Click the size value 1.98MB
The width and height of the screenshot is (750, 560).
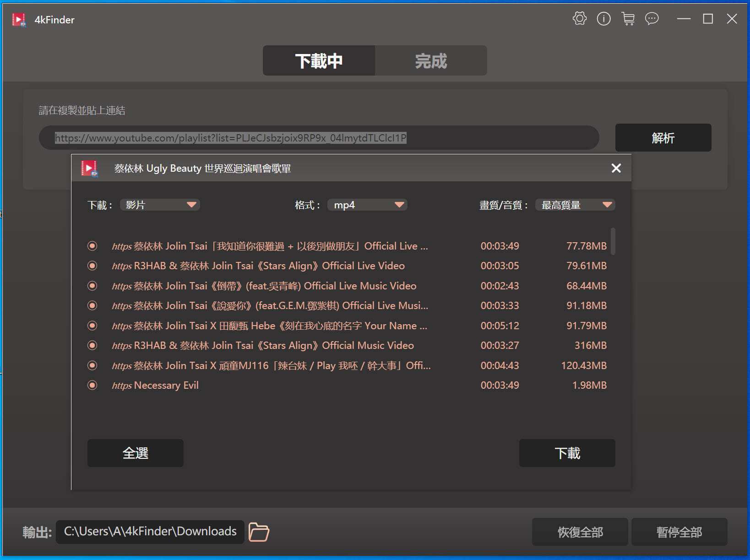coord(589,385)
